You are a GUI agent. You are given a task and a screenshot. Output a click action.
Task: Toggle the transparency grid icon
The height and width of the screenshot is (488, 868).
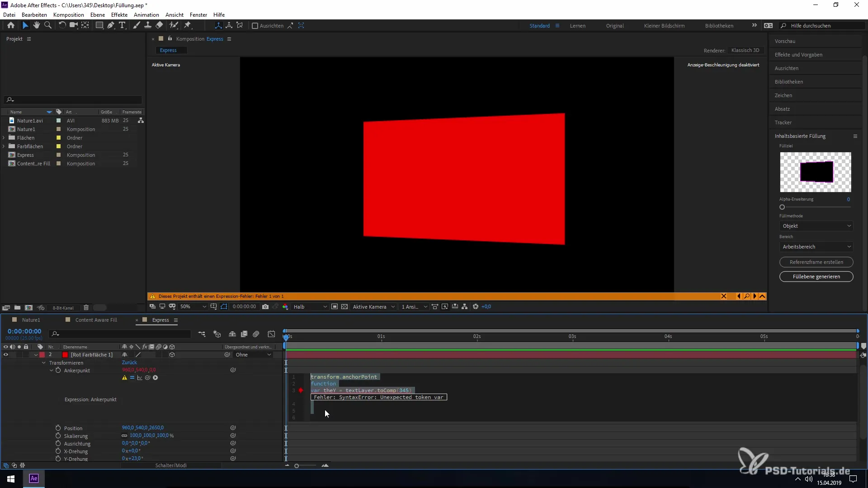tap(344, 307)
